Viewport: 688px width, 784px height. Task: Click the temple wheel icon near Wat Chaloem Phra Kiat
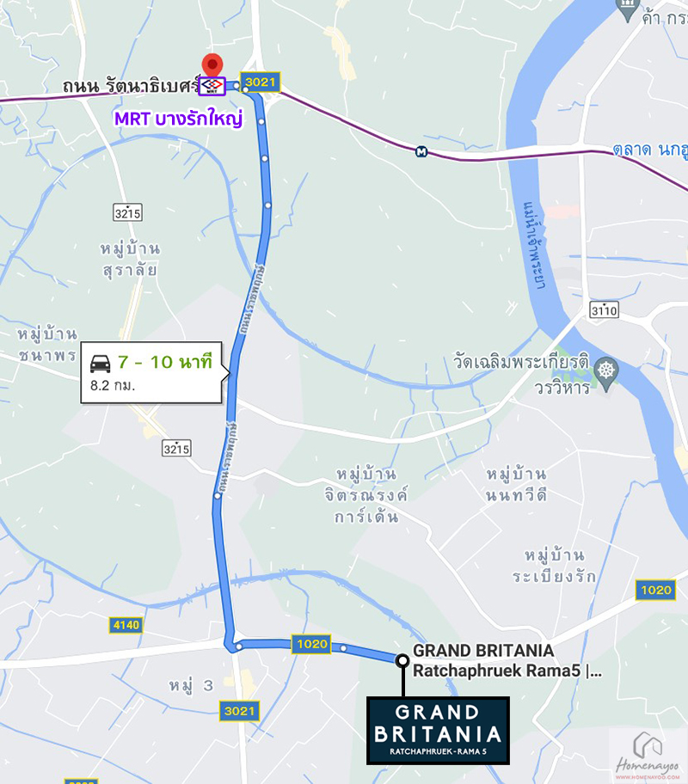point(606,372)
